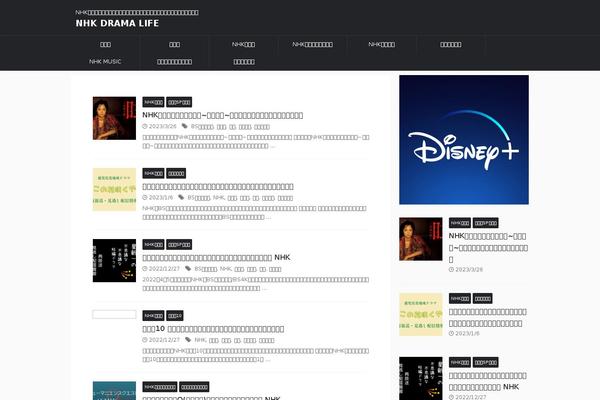
Task: Open the NHK DRAMA LIFE site title
Action: [x=117, y=23]
